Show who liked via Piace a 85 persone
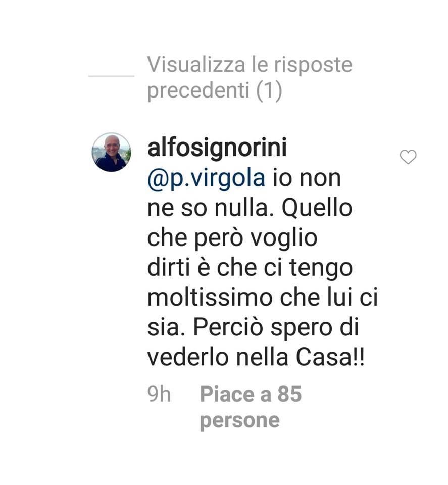 251,407
